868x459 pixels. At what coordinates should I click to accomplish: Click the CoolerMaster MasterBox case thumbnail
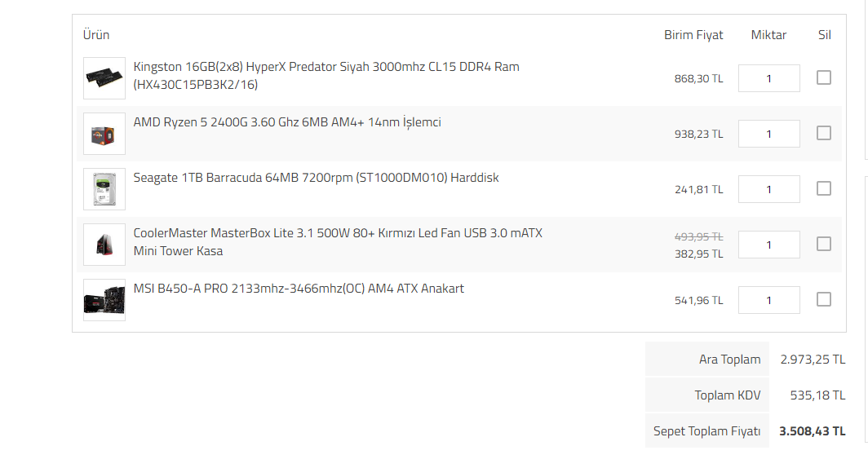(x=104, y=245)
